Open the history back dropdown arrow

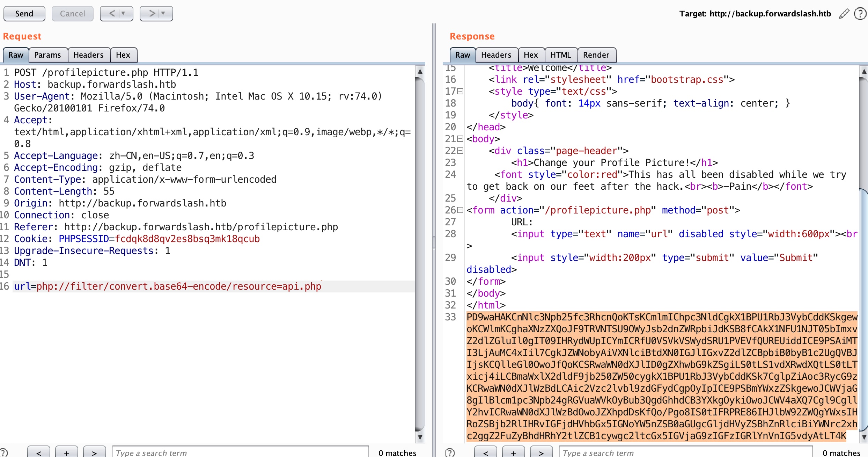click(123, 14)
